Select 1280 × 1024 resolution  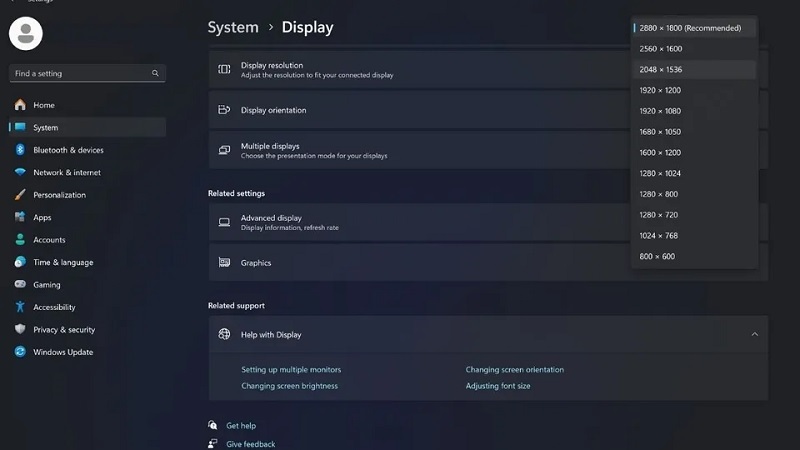[694, 173]
